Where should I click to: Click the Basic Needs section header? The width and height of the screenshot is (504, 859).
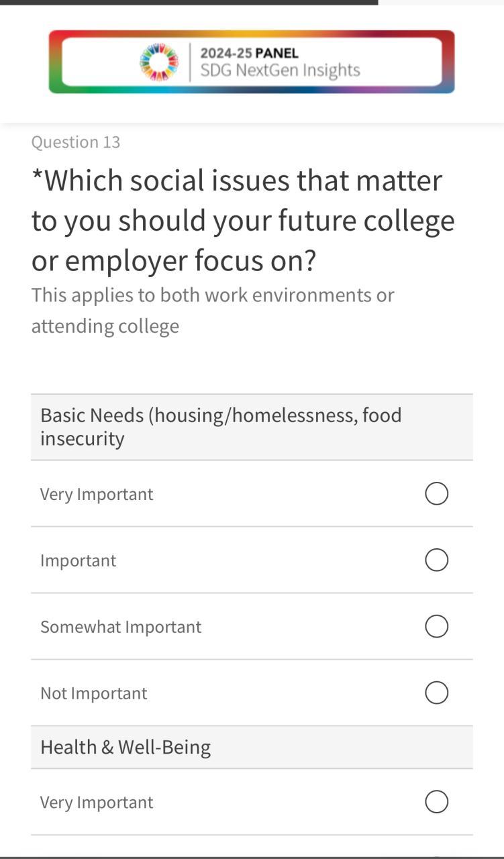[x=221, y=427]
